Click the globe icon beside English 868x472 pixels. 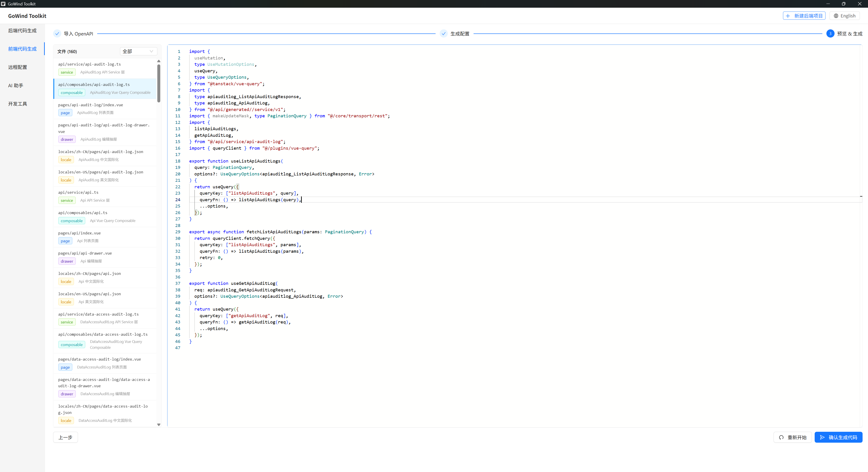pyautogui.click(x=836, y=16)
